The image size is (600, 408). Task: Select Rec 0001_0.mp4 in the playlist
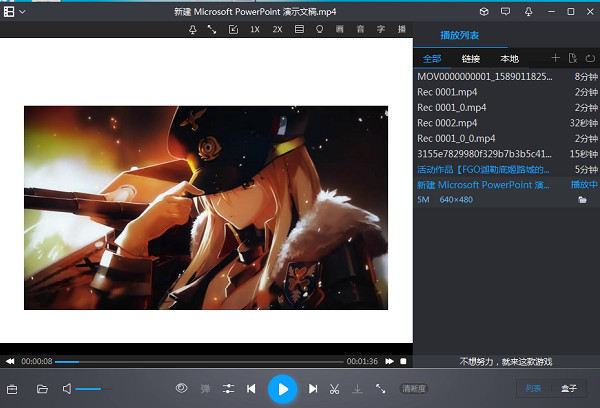pyautogui.click(x=507, y=108)
